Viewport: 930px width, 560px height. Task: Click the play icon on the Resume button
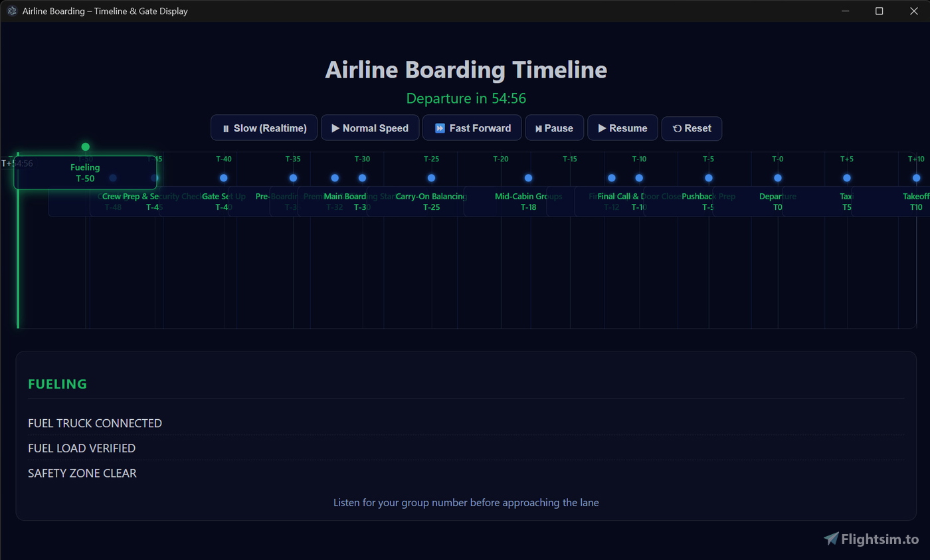603,128
